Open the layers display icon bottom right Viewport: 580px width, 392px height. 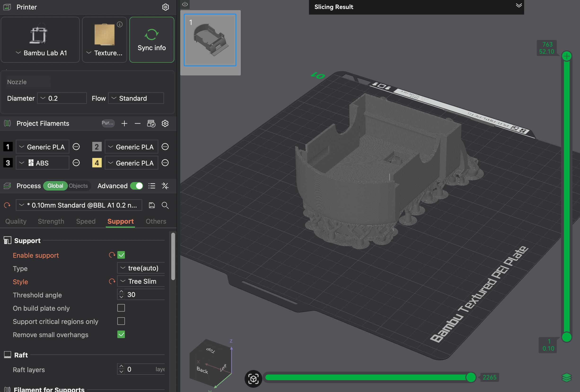(x=566, y=377)
